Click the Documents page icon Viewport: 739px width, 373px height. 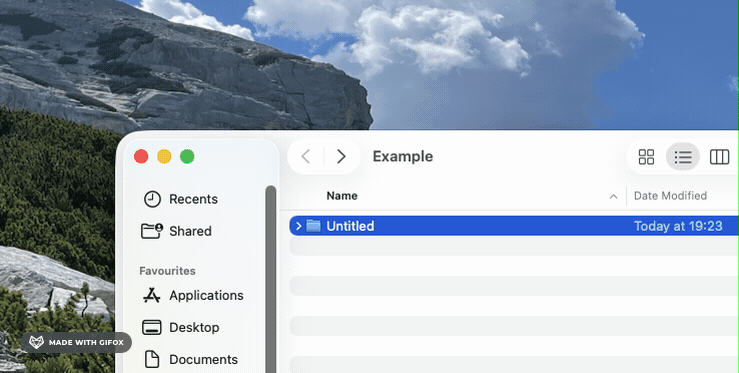point(152,359)
